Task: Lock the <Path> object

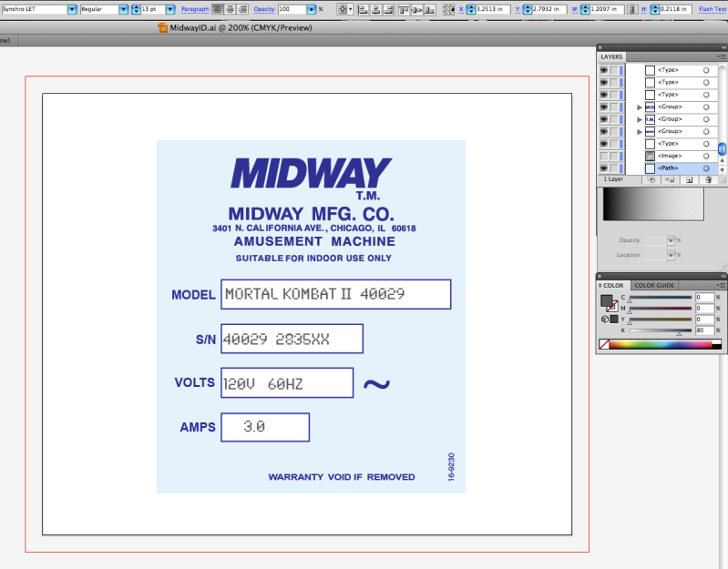Action: (x=614, y=168)
